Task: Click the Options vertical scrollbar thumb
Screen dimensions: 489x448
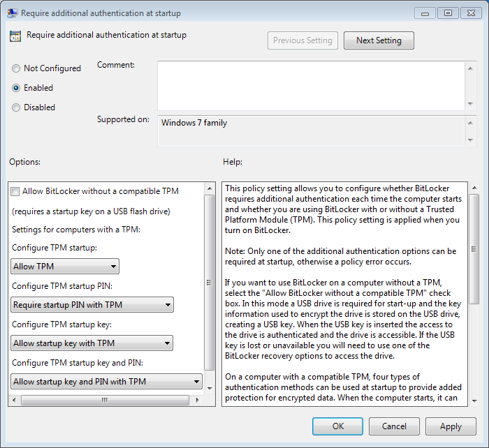Action: [210, 283]
